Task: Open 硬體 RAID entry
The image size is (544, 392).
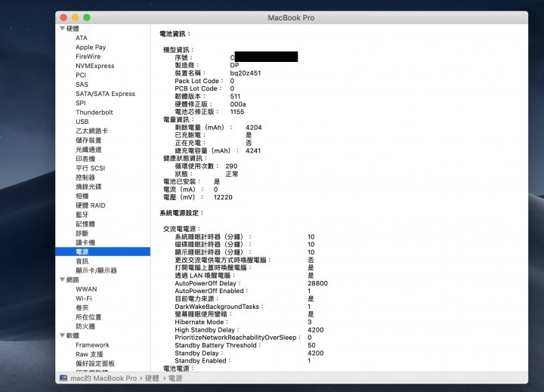Action: click(91, 205)
